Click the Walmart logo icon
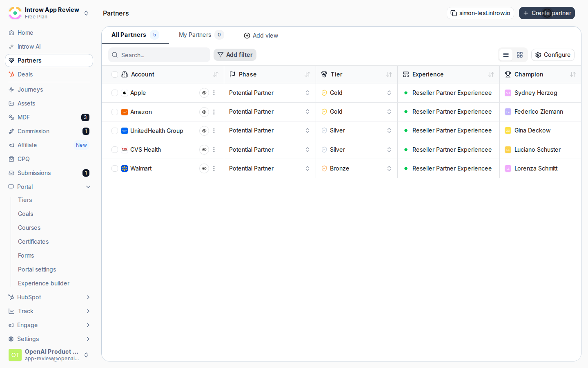 tap(125, 168)
